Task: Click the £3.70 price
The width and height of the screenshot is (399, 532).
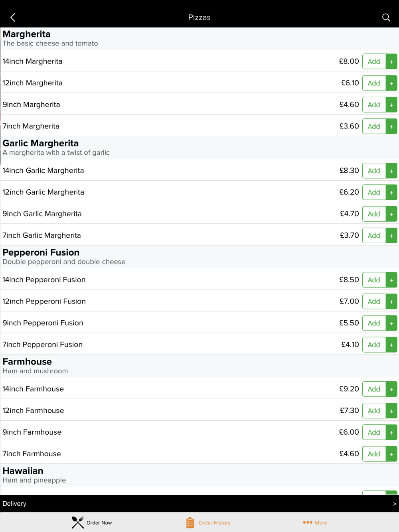Action: pos(350,235)
